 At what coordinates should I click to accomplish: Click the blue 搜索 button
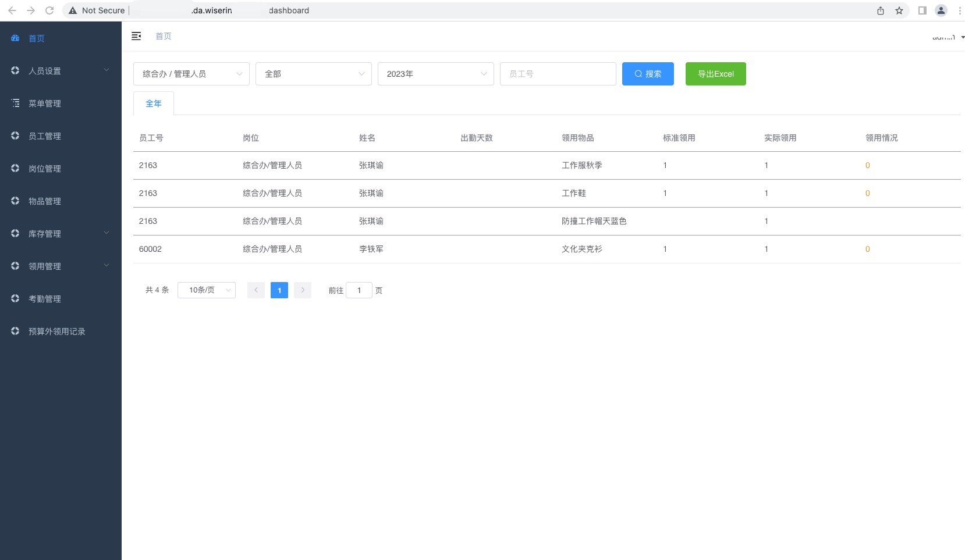point(648,74)
